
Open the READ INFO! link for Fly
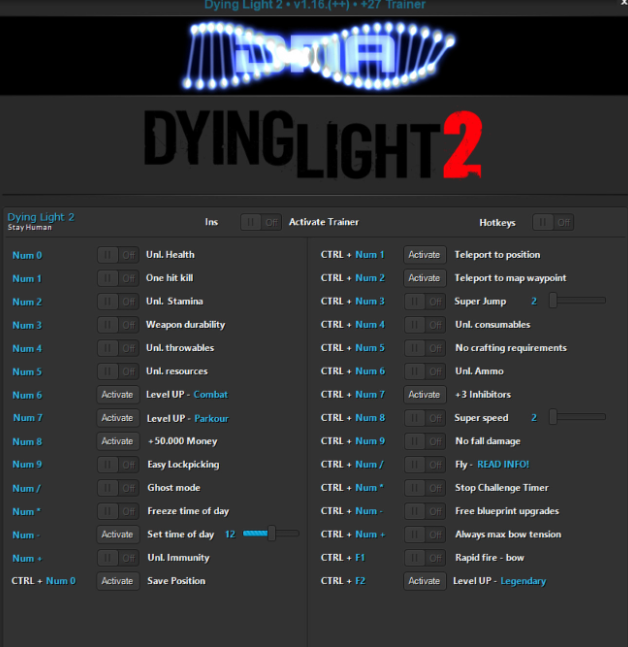pyautogui.click(x=503, y=465)
